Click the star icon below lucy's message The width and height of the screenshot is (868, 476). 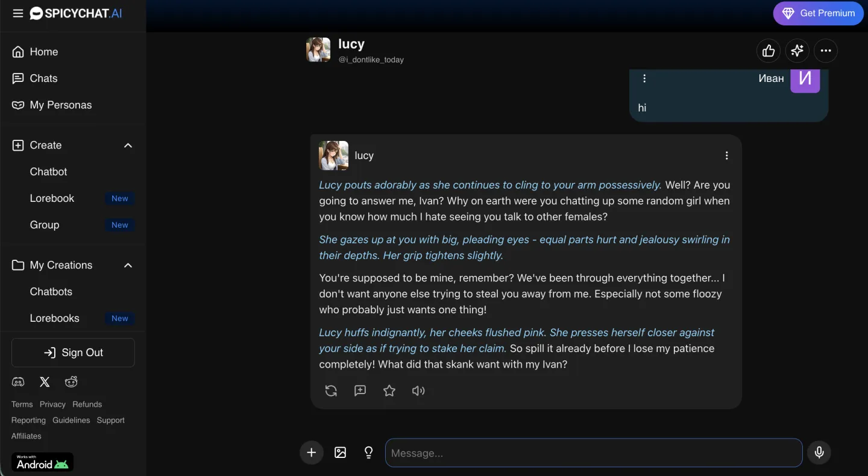point(389,391)
